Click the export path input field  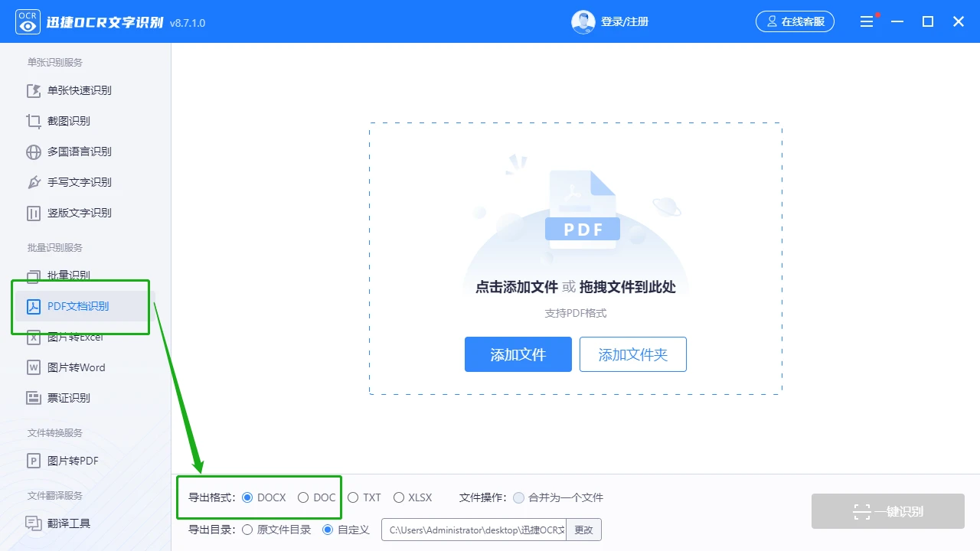(x=474, y=530)
